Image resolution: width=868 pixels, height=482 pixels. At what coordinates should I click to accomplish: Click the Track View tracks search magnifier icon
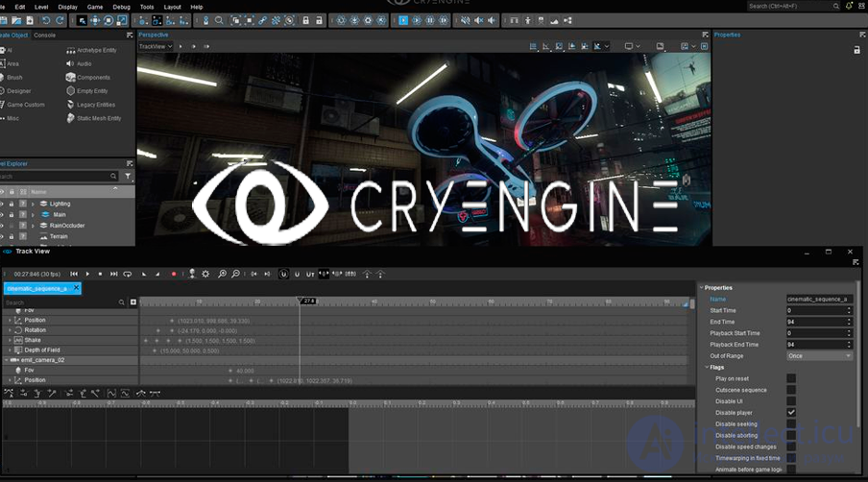(x=121, y=302)
